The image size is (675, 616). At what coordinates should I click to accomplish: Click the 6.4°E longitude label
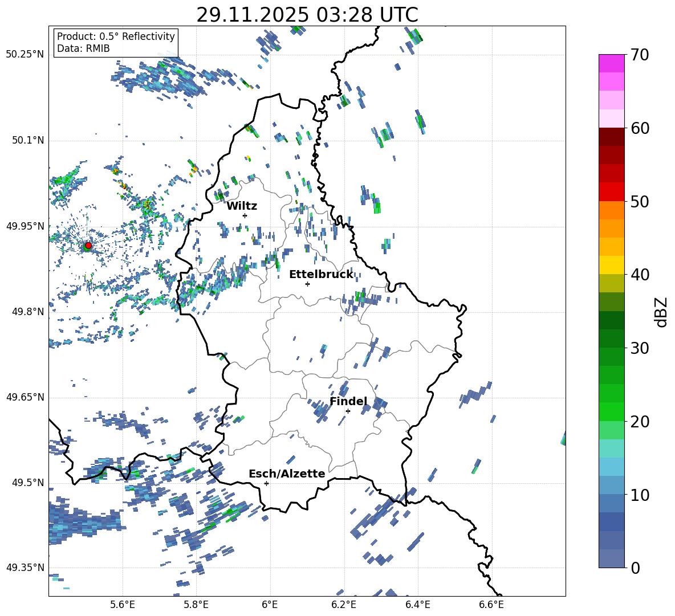(417, 605)
